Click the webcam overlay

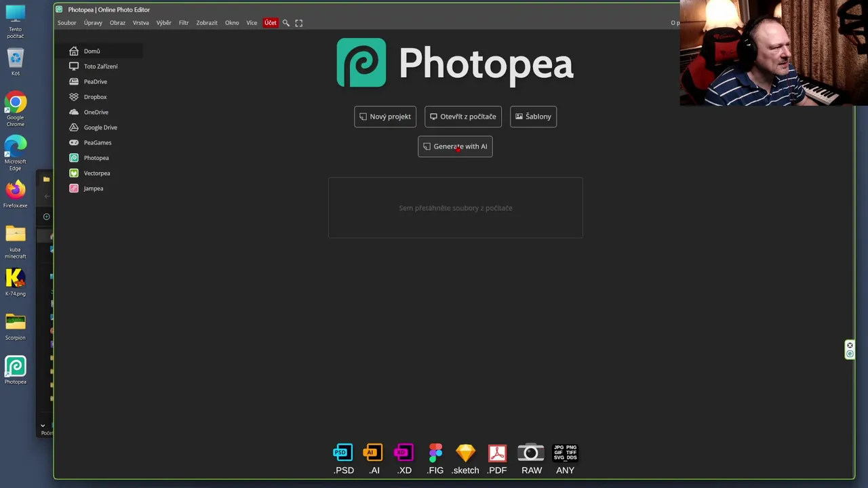click(x=774, y=53)
